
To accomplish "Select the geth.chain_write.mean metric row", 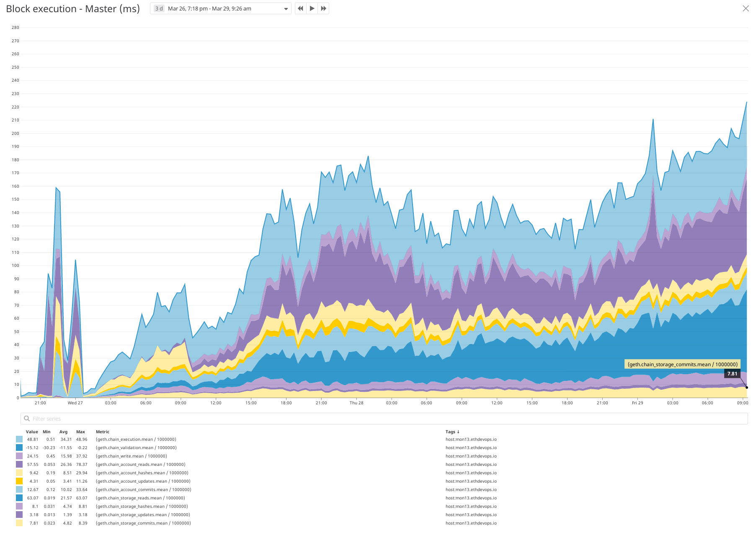I will pos(131,456).
